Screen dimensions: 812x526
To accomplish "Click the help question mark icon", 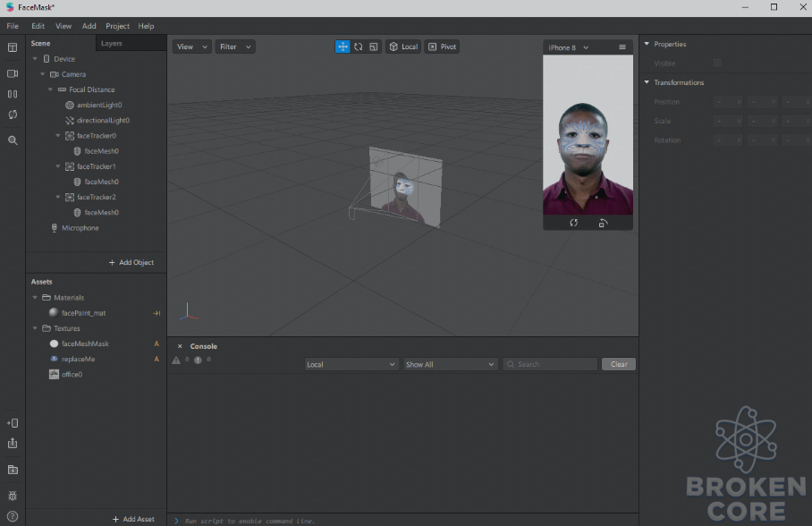I will 13,516.
